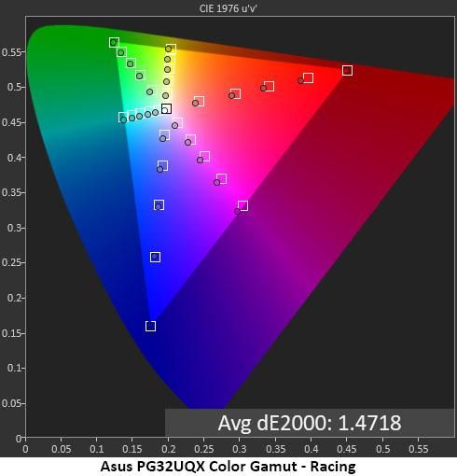Click the 100% blue target square
Image resolution: width=457 pixels, height=476 pixels.
point(150,326)
